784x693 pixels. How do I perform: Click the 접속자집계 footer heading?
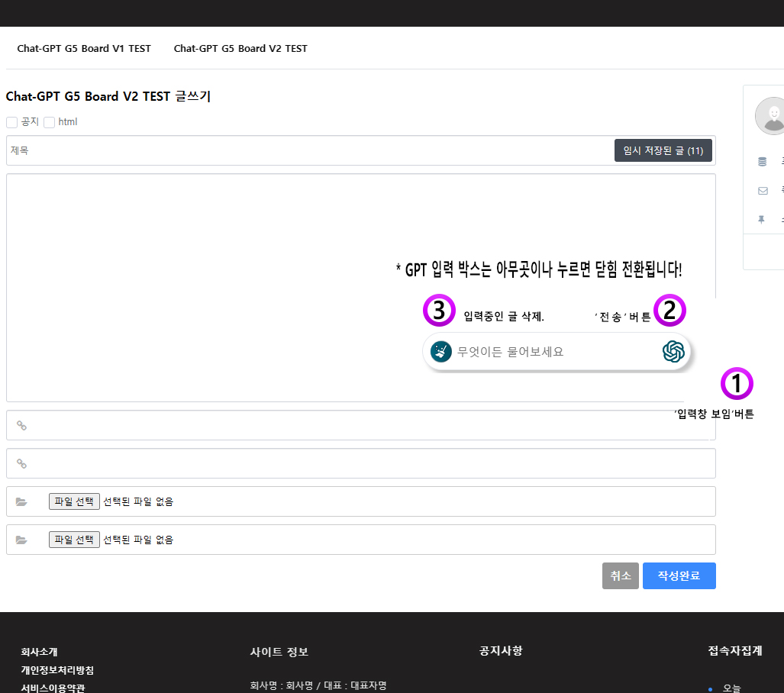click(x=735, y=650)
